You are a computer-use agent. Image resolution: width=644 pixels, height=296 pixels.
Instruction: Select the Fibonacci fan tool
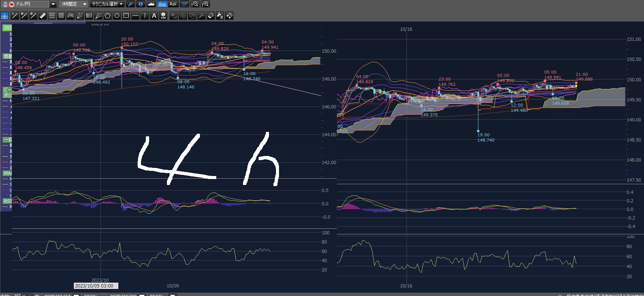click(80, 16)
